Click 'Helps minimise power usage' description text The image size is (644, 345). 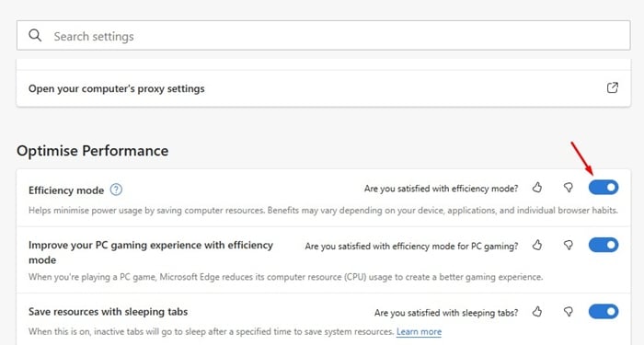[323, 211]
